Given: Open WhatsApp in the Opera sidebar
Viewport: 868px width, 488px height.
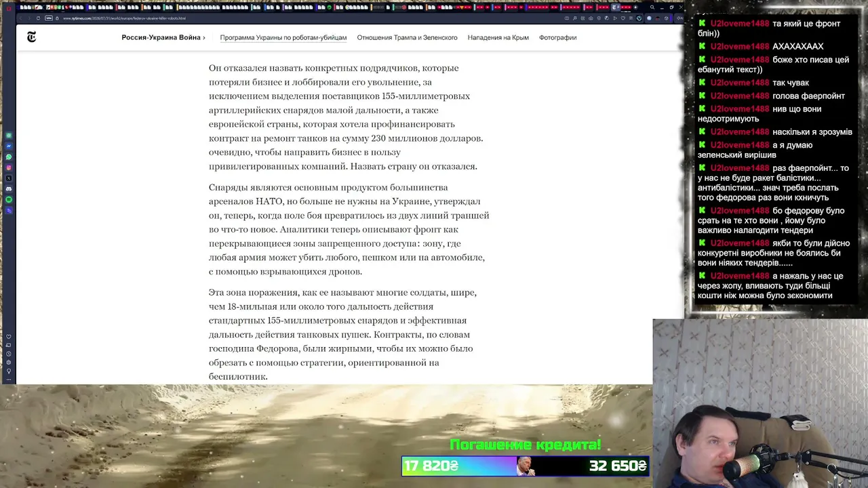Looking at the screenshot, I should [9, 157].
